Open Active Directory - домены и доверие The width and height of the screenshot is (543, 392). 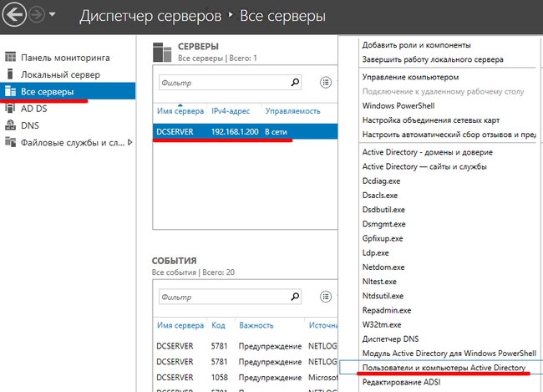(428, 152)
